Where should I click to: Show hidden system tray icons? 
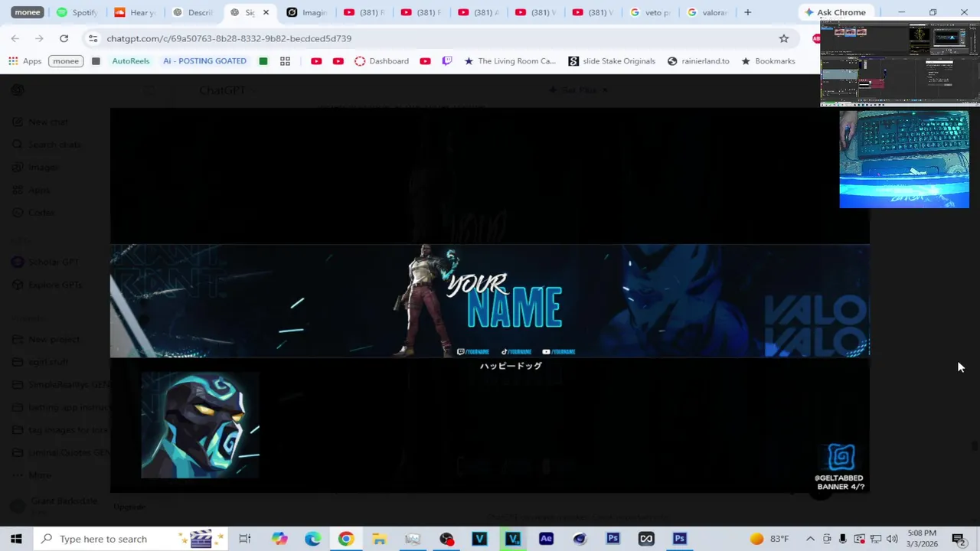(x=810, y=539)
